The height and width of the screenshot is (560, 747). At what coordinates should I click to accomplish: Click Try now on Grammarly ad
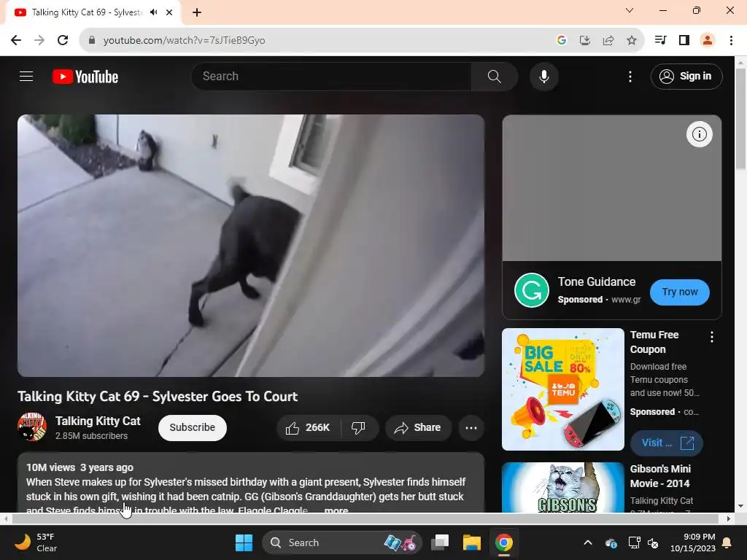coord(679,292)
